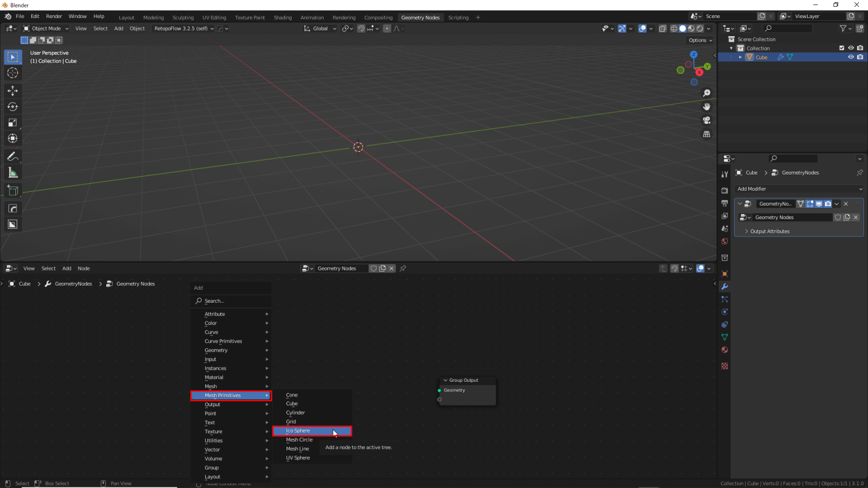Switch viewport shading to Wireframe mode
This screenshot has width=868, height=488.
pyautogui.click(x=674, y=28)
